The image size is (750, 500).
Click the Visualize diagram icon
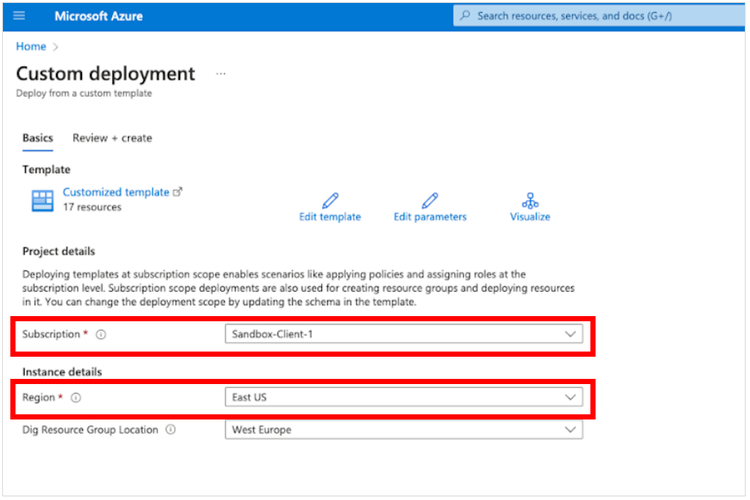[530, 200]
